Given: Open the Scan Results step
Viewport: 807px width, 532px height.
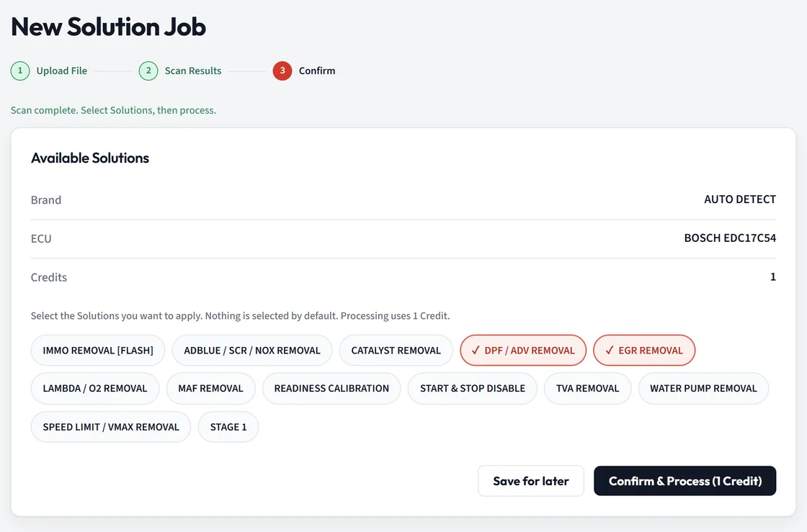Looking at the screenshot, I should coord(193,71).
